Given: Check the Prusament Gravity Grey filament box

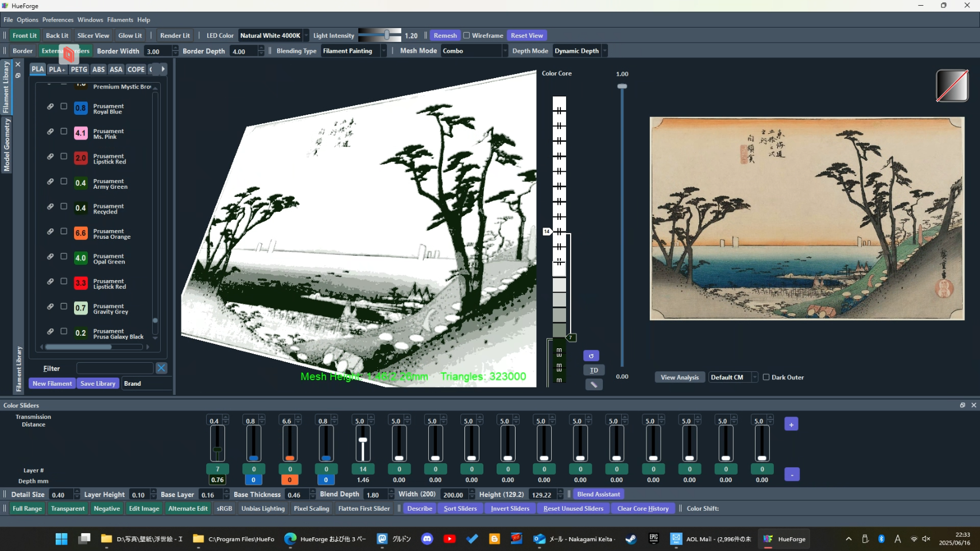Looking at the screenshot, I should point(64,306).
